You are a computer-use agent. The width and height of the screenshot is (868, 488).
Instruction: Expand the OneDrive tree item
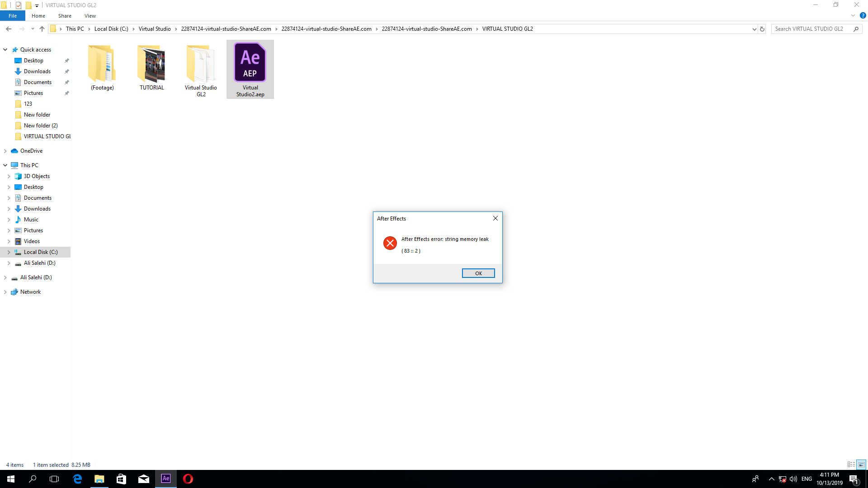point(5,151)
